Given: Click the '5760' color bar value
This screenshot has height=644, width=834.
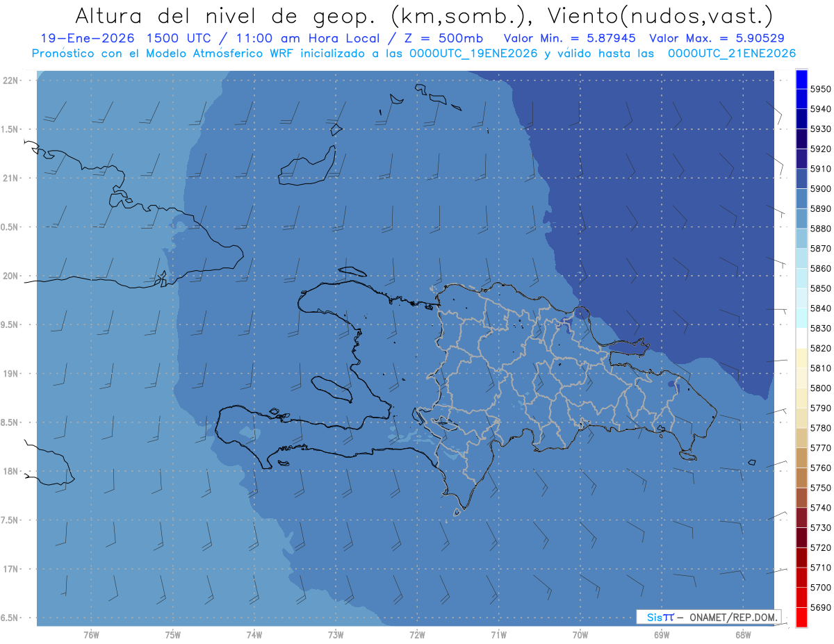Looking at the screenshot, I should 821,468.
